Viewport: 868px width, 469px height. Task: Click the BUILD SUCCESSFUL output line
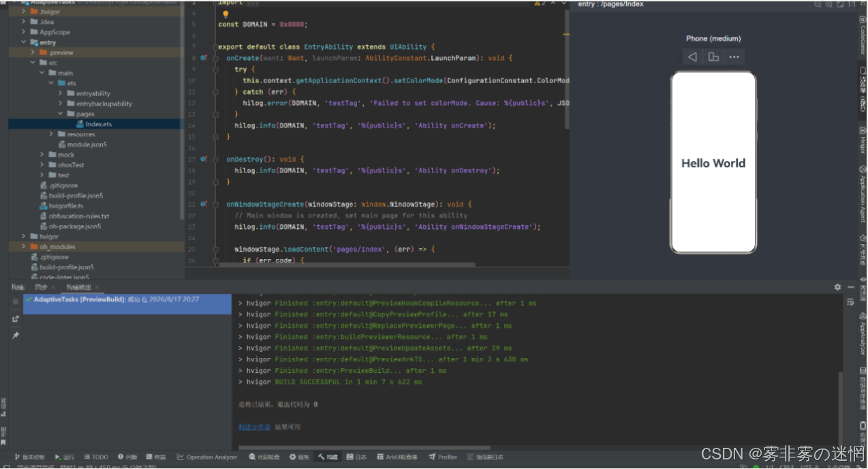(330, 382)
